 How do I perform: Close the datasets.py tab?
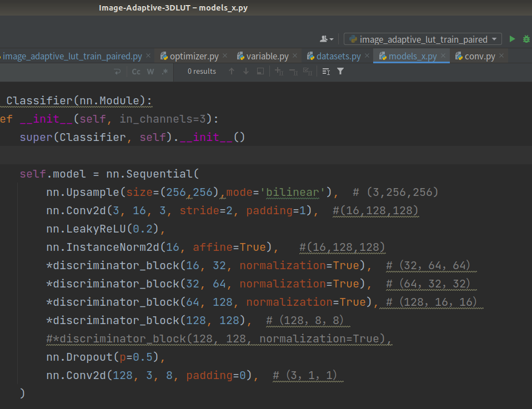[367, 55]
